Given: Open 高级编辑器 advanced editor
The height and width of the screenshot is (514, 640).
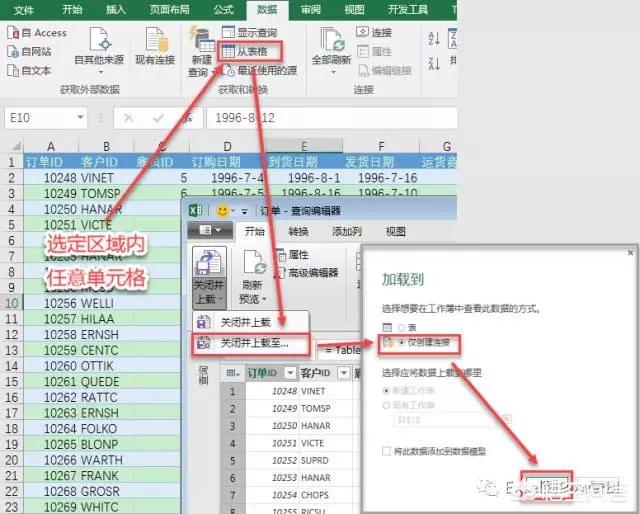Looking at the screenshot, I should pyautogui.click(x=306, y=273).
